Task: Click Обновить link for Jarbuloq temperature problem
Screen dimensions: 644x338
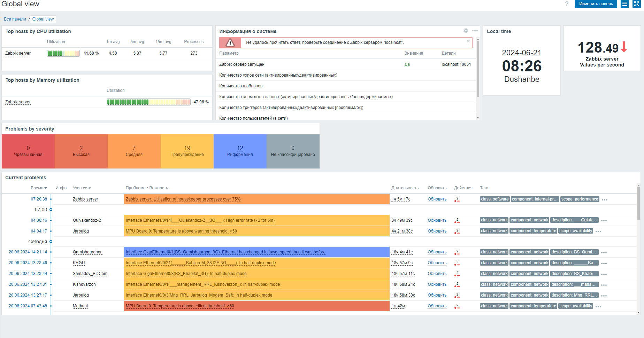Action: click(437, 231)
